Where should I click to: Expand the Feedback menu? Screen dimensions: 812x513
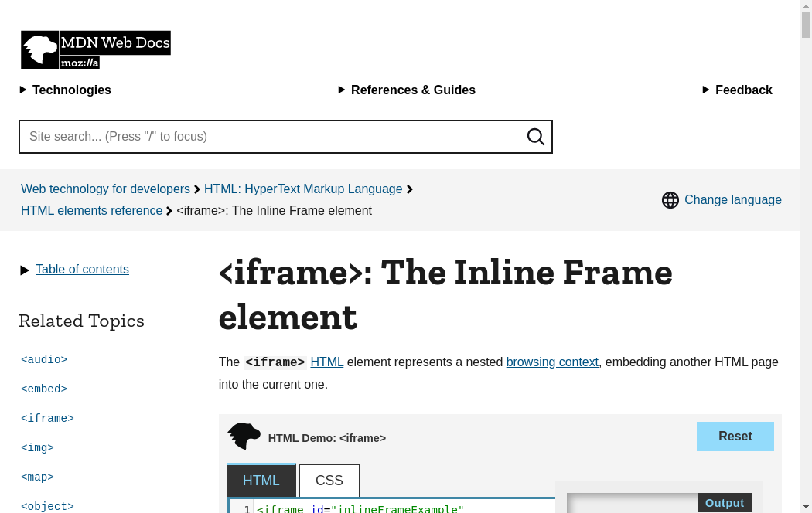737,90
